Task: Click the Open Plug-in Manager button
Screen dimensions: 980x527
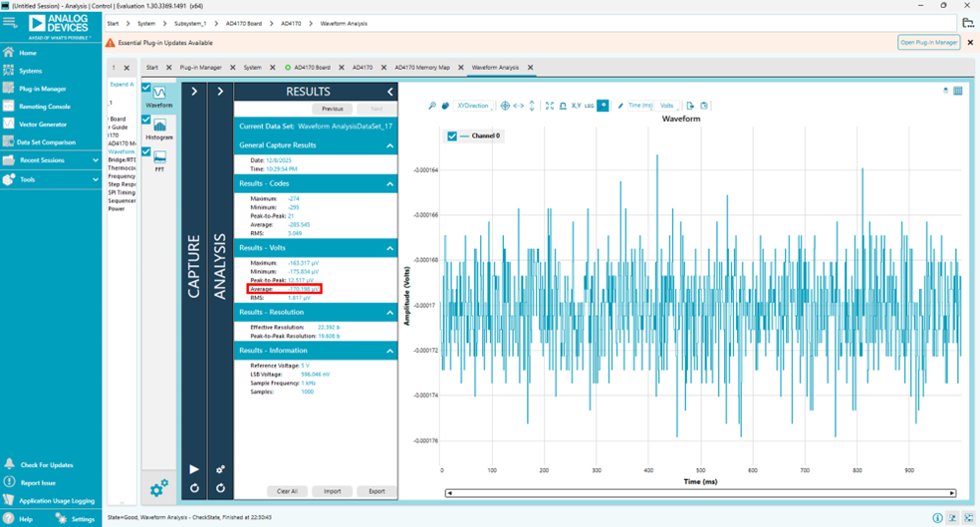Action: [x=928, y=43]
